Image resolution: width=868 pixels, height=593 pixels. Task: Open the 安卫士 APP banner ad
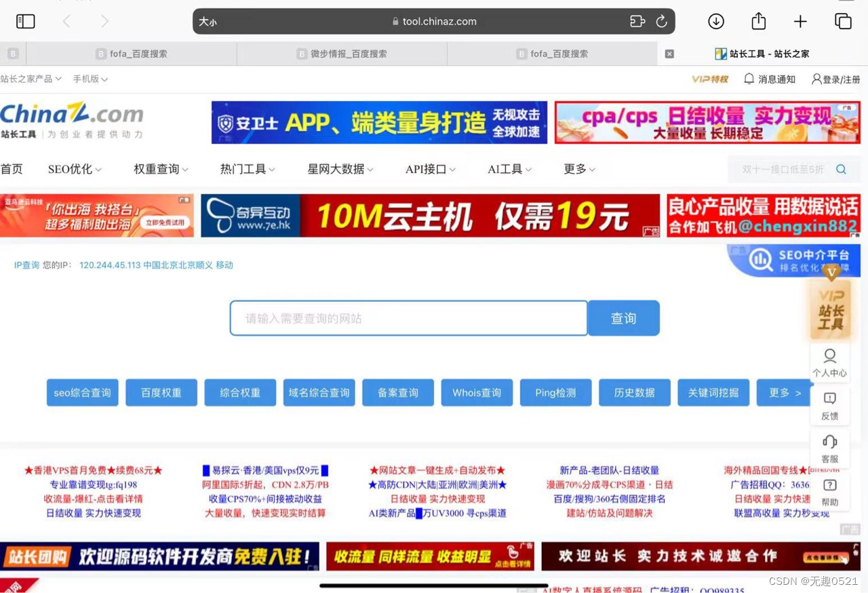point(379,122)
